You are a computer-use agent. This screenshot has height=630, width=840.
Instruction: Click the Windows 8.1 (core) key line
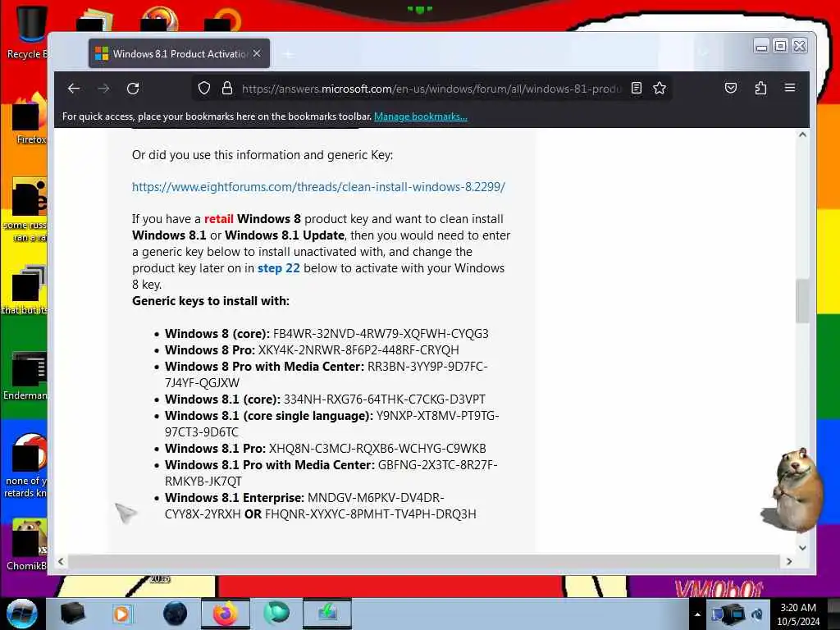325,399
